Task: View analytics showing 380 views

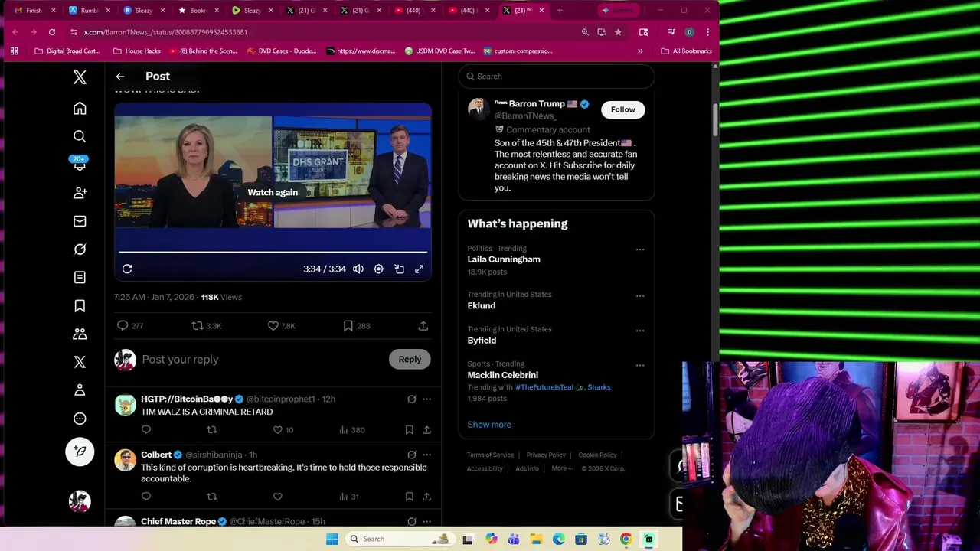Action: click(x=351, y=430)
